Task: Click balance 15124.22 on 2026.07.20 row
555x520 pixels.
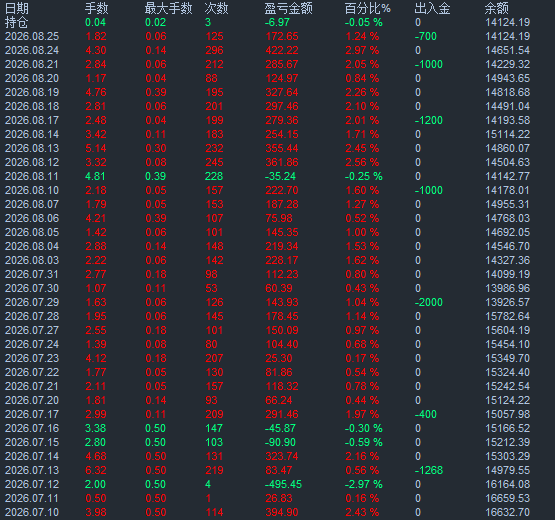Action: coord(508,400)
